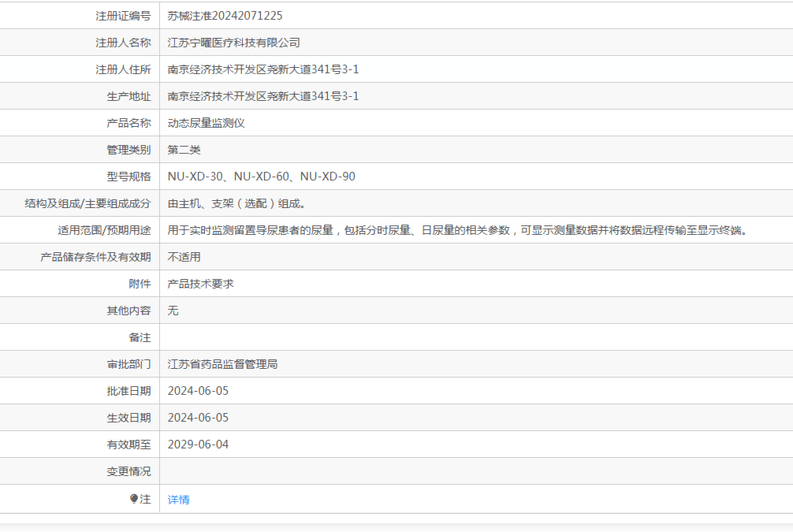Click the address value in 注册人住所 row
Screen dimensions: 793x532
263,69
